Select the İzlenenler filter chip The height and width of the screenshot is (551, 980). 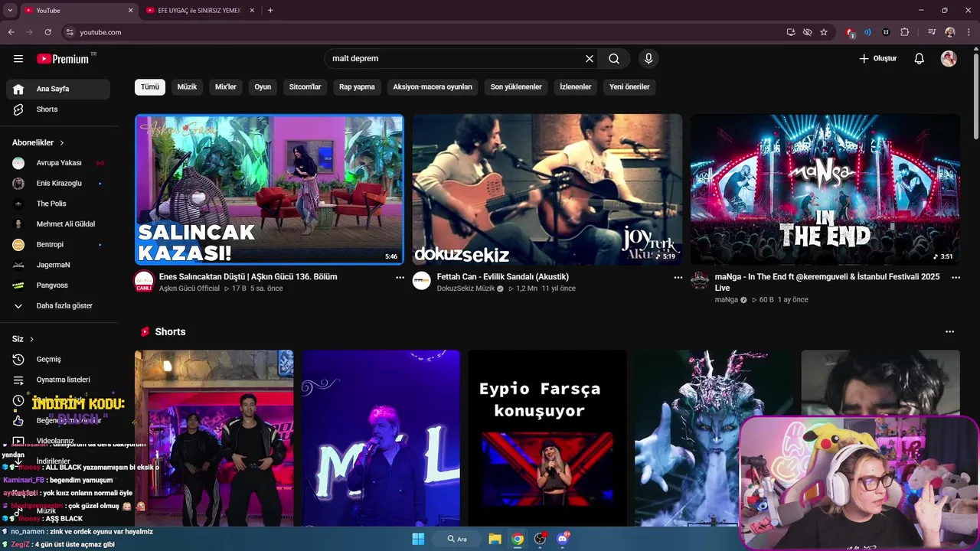pos(576,87)
